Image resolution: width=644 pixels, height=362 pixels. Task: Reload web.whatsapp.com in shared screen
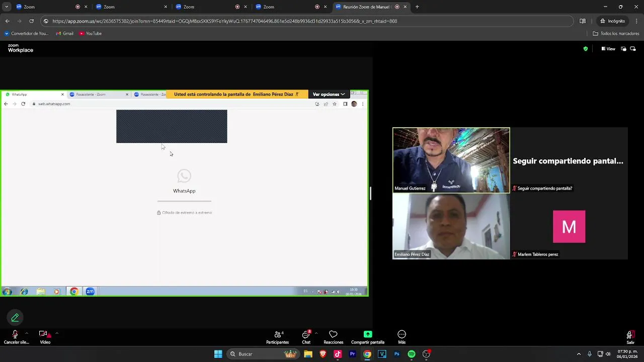23,104
